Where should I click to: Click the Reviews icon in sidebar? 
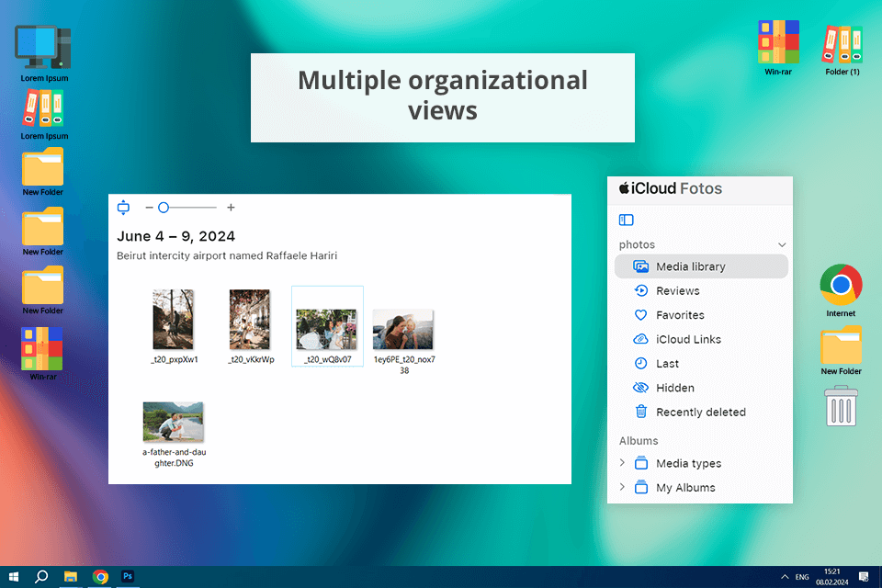(640, 291)
